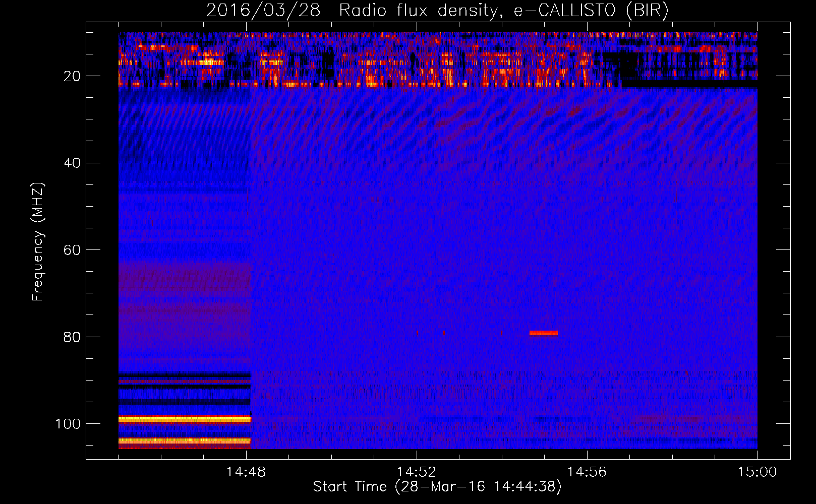Click the 40 frequency tick label
Image resolution: width=816 pixels, height=504 pixels.
72,163
